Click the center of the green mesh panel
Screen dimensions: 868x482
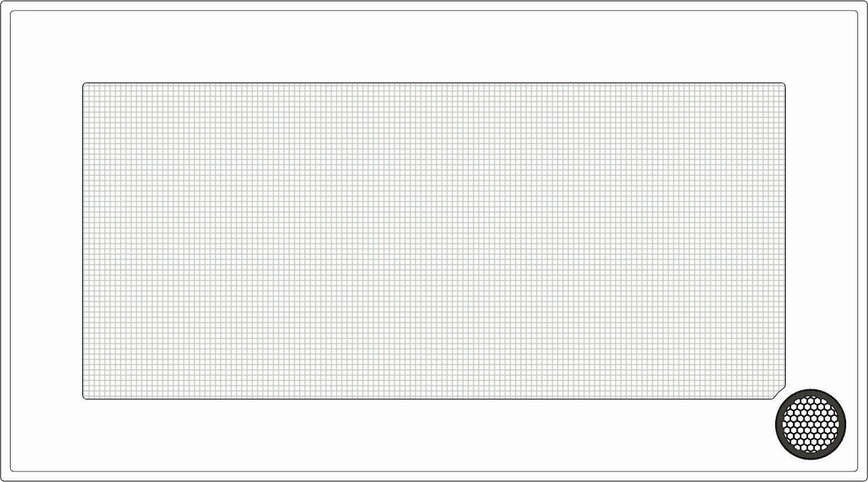[x=434, y=241]
